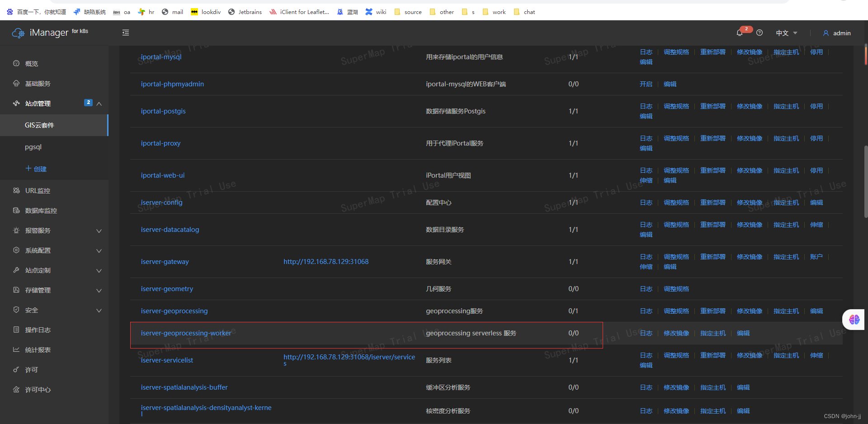Click 账户 in the iserver-gateway row

coord(816,257)
